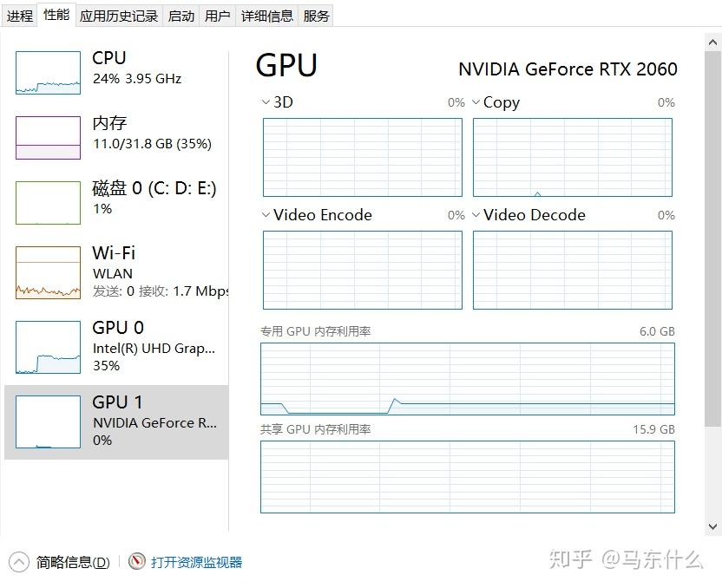Open the 详细信息 tab
The image size is (722, 588).
coord(266,15)
